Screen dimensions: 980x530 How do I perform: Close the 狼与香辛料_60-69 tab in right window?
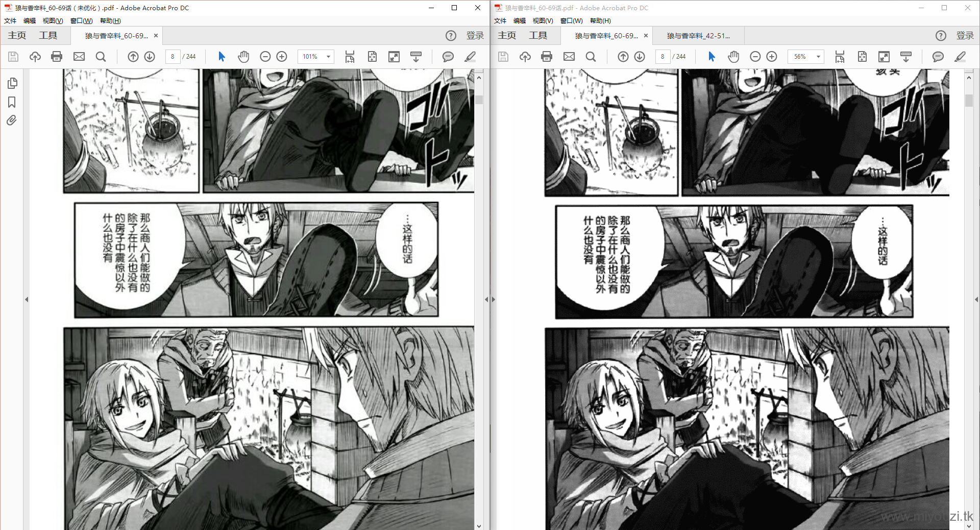tap(646, 36)
